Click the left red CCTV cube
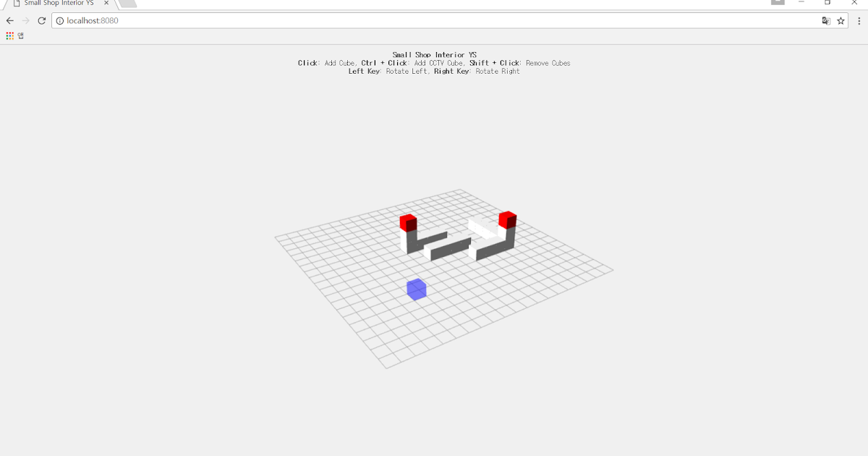 tap(408, 222)
